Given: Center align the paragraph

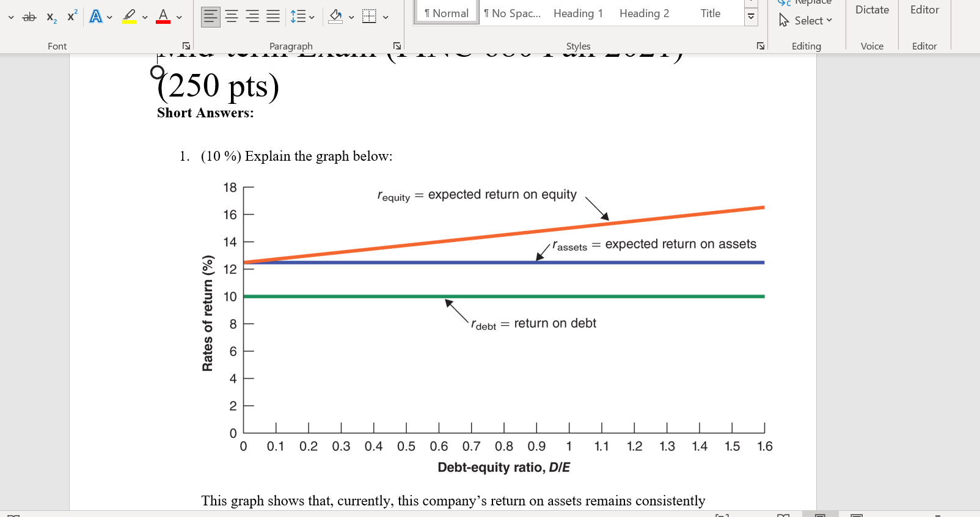Looking at the screenshot, I should pyautogui.click(x=232, y=16).
